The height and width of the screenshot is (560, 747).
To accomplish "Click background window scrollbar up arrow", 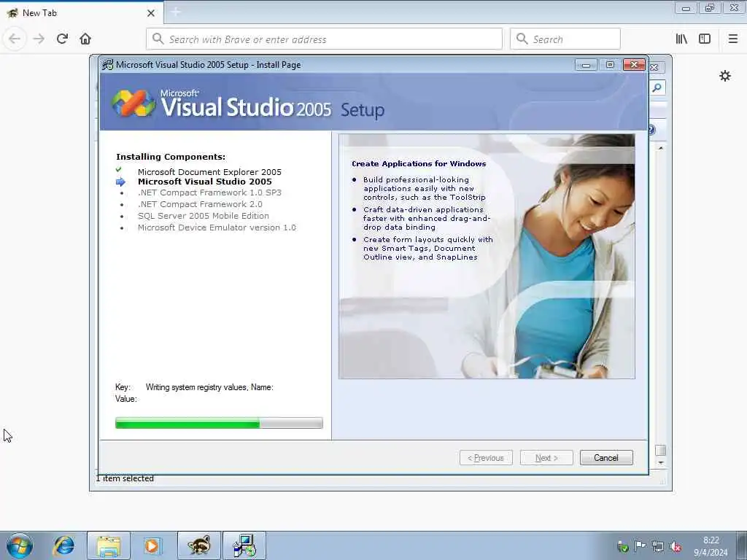I will click(661, 148).
